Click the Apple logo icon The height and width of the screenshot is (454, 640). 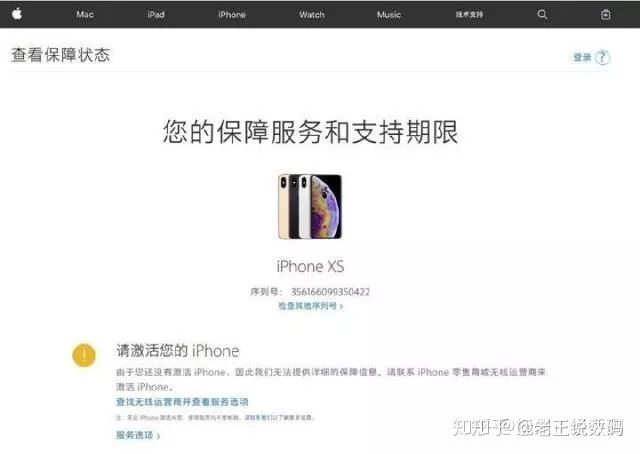[x=17, y=14]
